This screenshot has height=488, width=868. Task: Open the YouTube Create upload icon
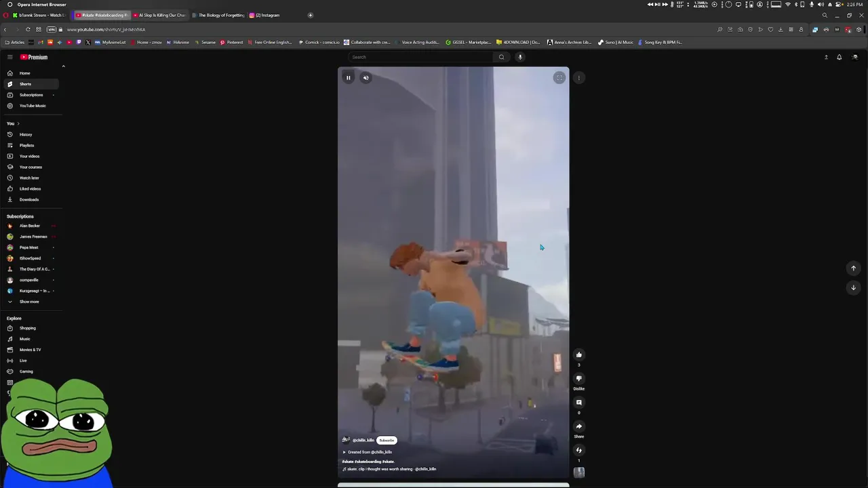point(826,57)
